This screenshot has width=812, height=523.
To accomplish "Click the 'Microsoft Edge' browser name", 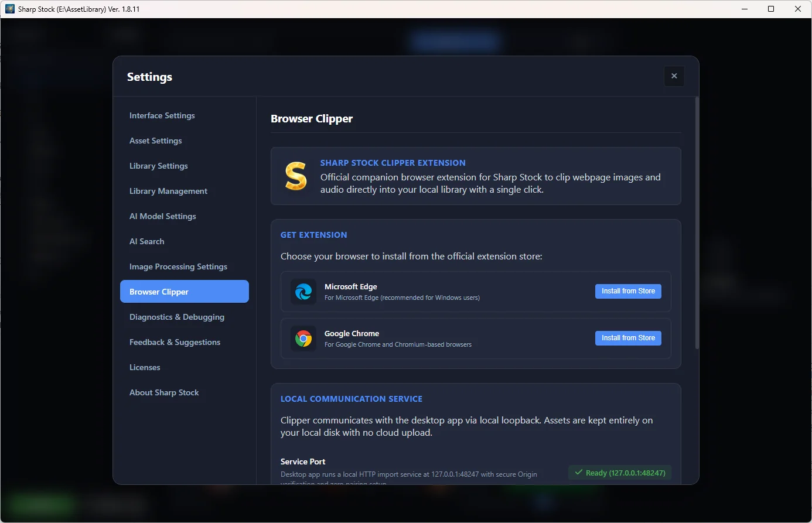I will tap(351, 286).
